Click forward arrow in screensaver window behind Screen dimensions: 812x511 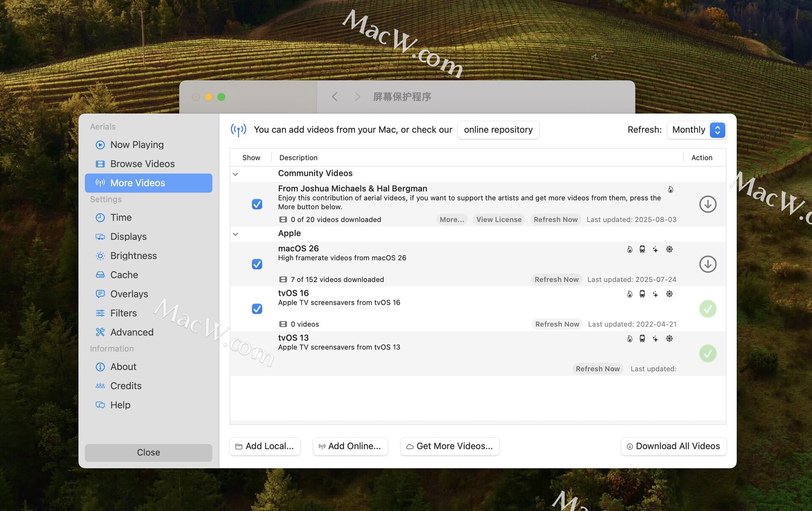(x=357, y=97)
